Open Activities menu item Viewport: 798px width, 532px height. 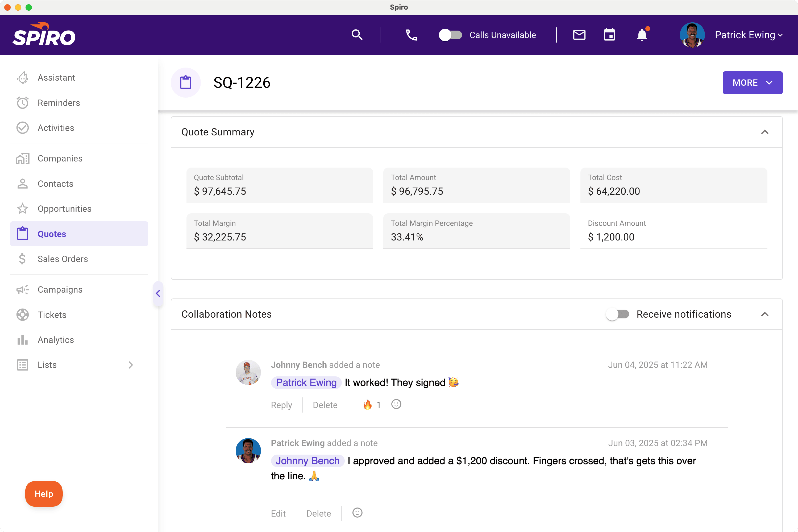point(79,128)
